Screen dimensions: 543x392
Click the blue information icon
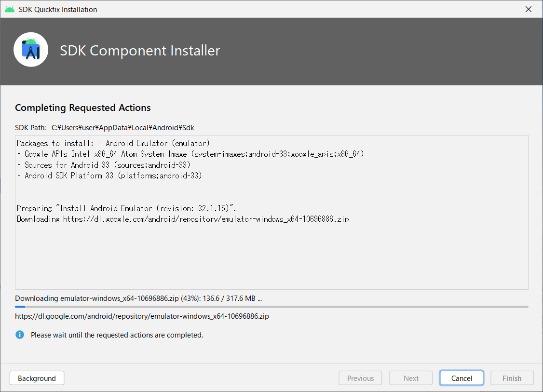tap(19, 334)
